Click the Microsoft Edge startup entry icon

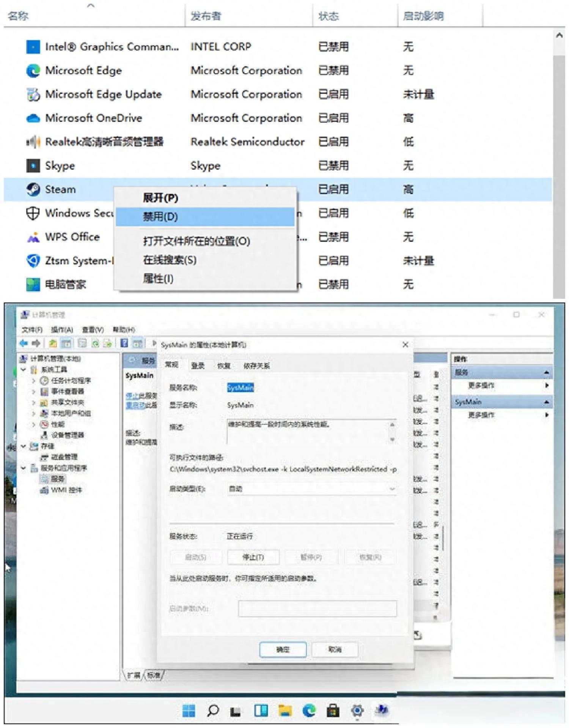33,71
